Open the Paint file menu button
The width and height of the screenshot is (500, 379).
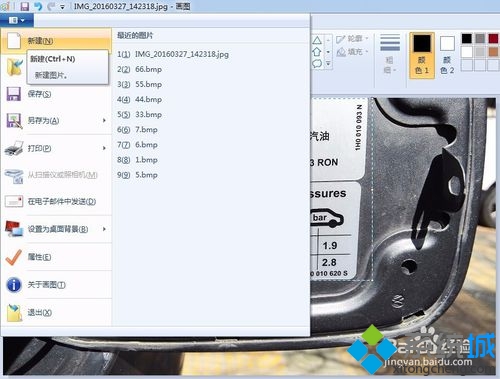(x=17, y=20)
